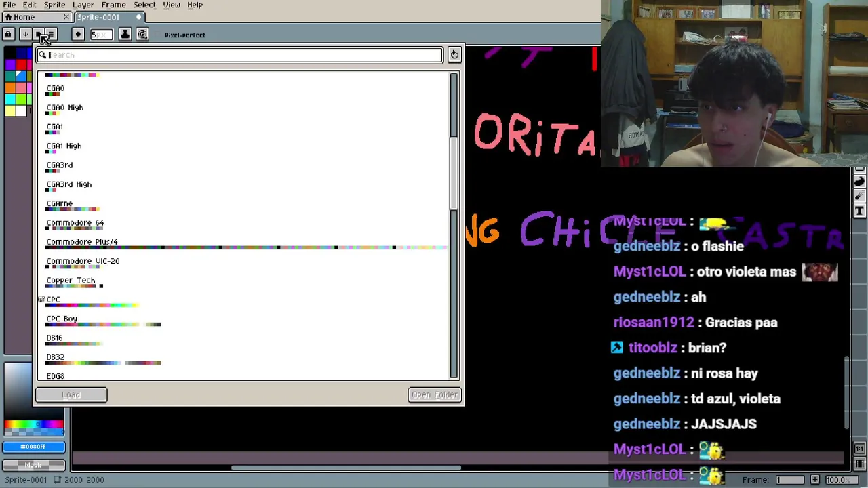868x488 pixels.
Task: Toggle timeline filmstrip icon
Action: coord(859,464)
